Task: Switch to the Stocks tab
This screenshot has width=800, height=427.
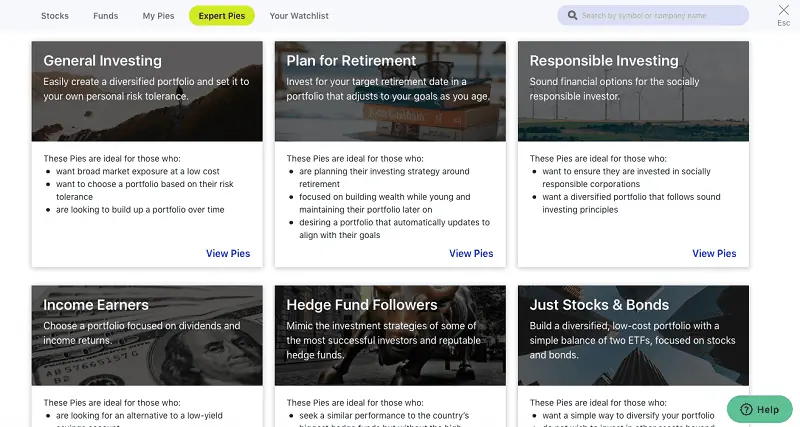Action: (55, 16)
